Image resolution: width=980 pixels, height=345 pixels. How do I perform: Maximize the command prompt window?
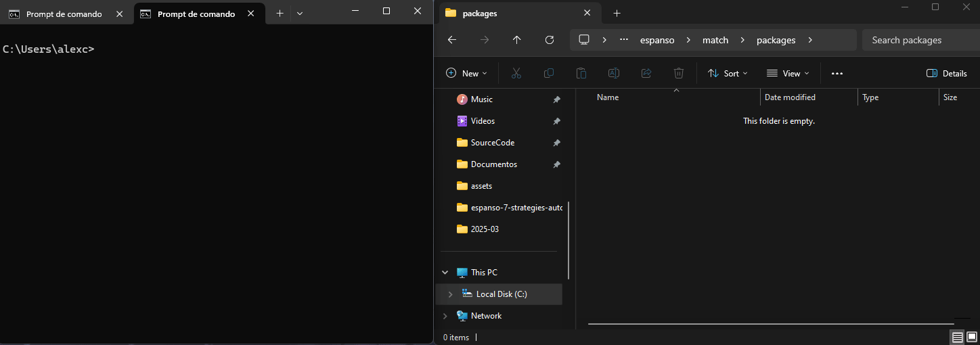[x=386, y=11]
